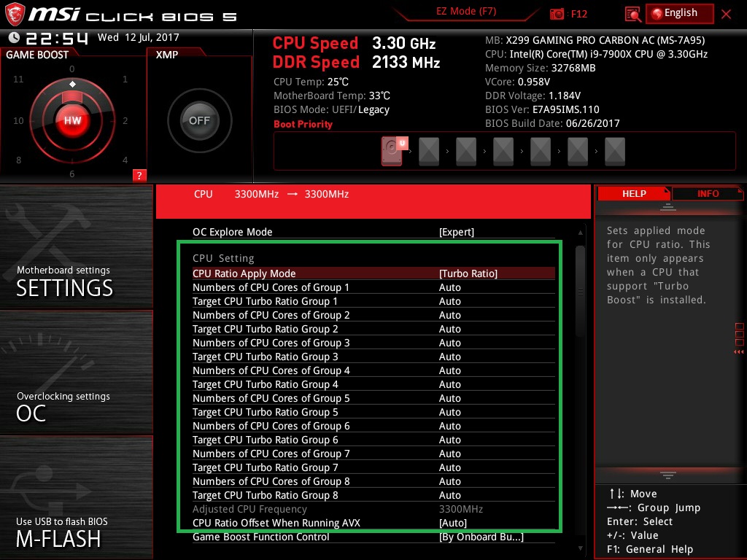This screenshot has width=747, height=560.
Task: Open M-FLASH USB BIOS flash section
Action: (76, 497)
